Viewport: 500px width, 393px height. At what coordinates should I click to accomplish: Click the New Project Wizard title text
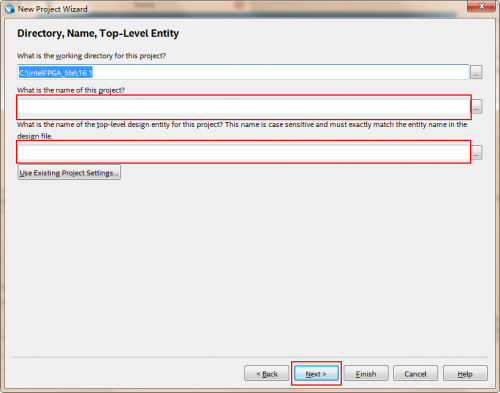[x=53, y=9]
